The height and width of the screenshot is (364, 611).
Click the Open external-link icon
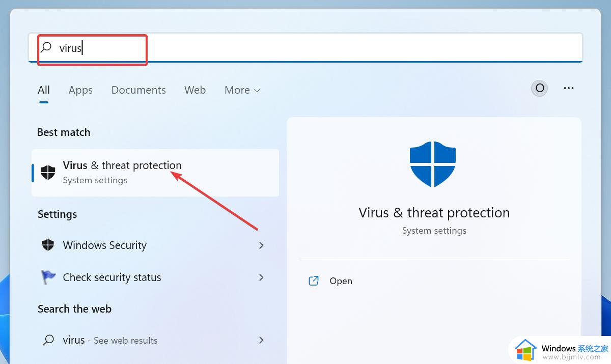click(x=314, y=281)
